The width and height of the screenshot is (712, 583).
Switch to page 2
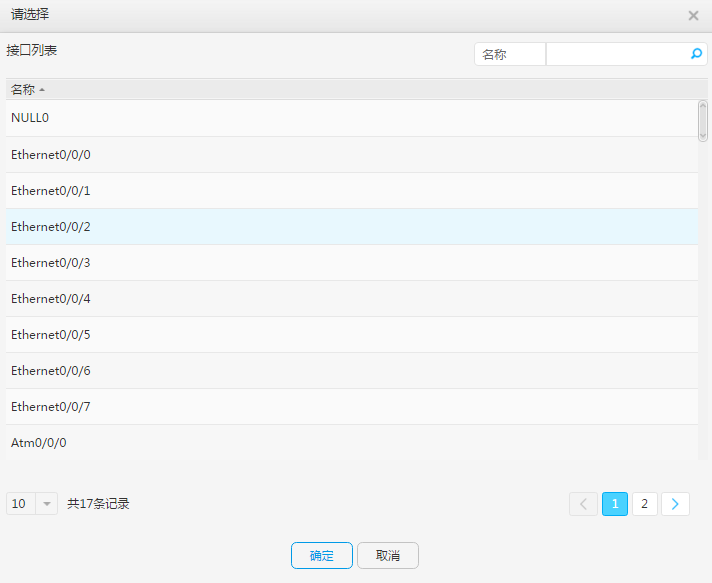click(x=645, y=504)
